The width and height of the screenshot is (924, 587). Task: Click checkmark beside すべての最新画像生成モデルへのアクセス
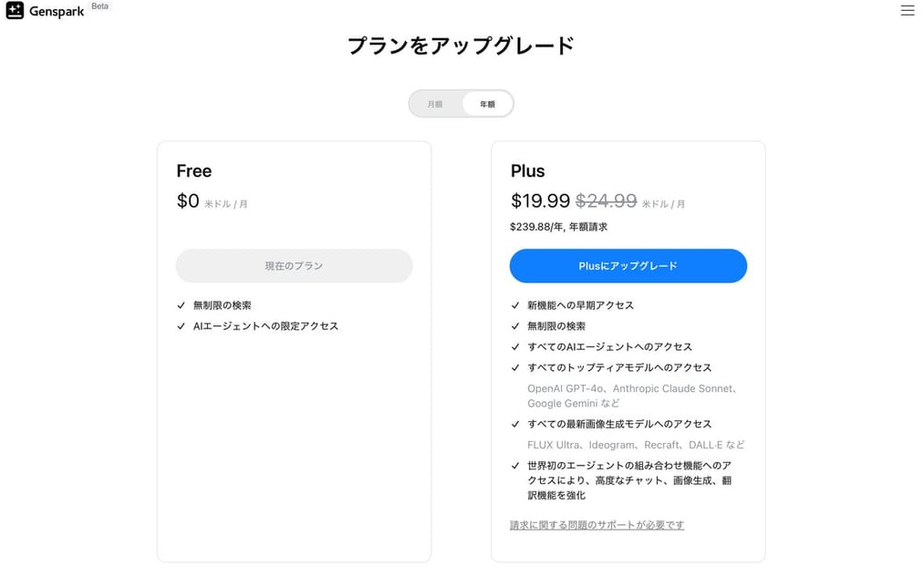click(x=515, y=425)
